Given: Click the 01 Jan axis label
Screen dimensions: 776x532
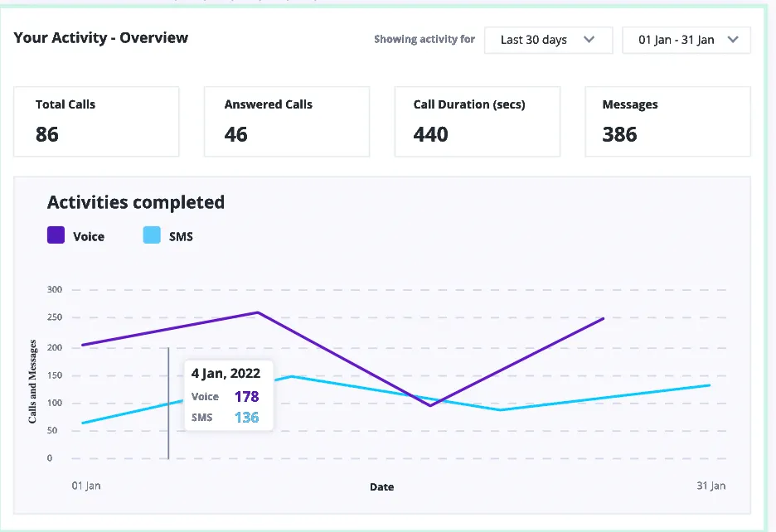Looking at the screenshot, I should (85, 486).
